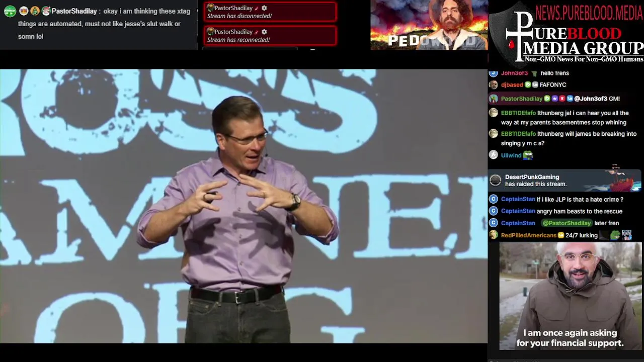Click the green round badge before the top-left PastorShadilay message
Viewport: 644px width, 362px height.
coord(10,11)
